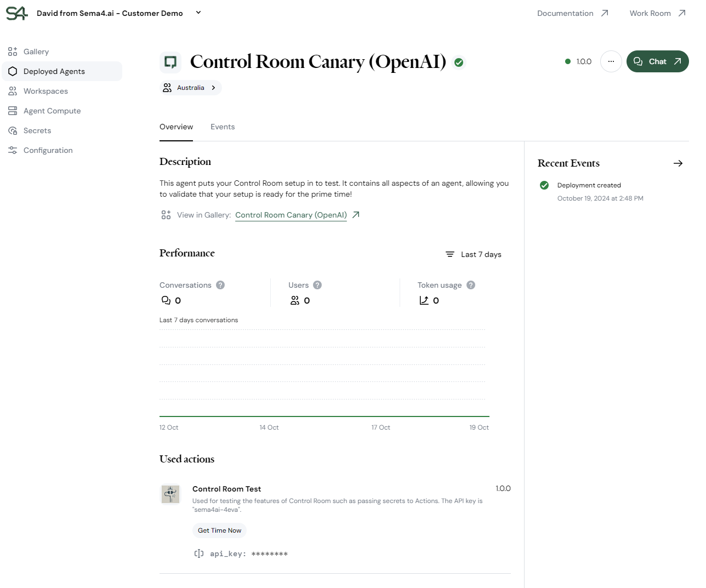This screenshot has width=706, height=588.
Task: Click the green verified badge by the title
Action: (459, 62)
